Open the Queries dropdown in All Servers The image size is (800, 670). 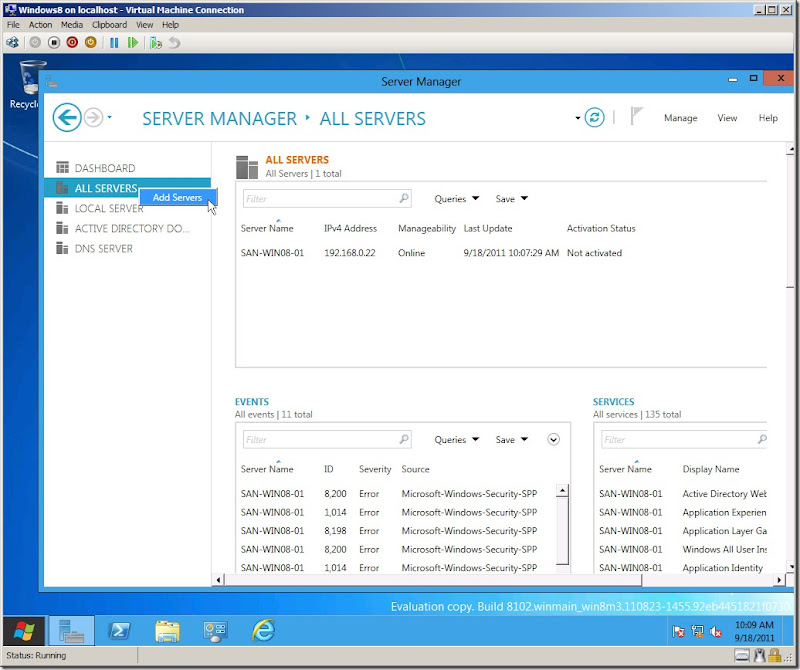pyautogui.click(x=457, y=199)
